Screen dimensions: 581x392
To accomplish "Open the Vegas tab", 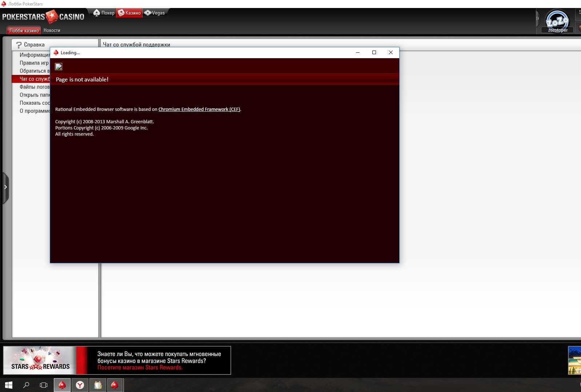I will click(x=155, y=13).
